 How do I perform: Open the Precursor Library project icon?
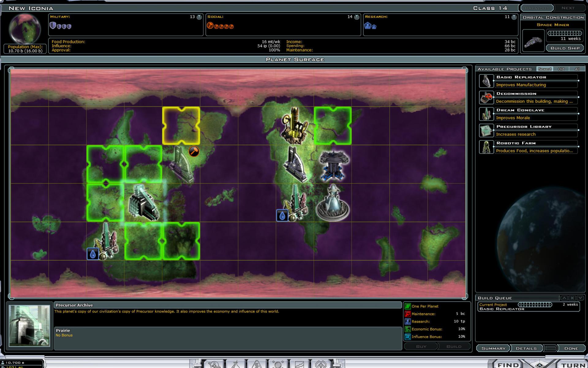(x=486, y=130)
